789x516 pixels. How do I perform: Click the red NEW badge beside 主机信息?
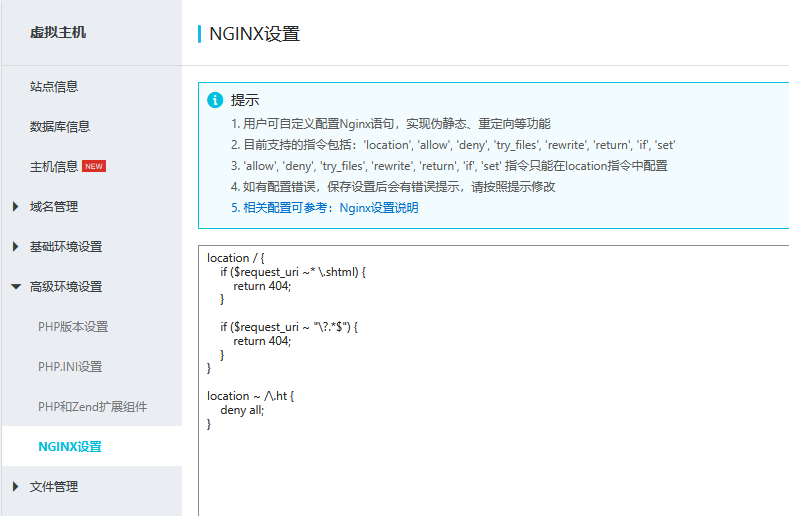point(94,166)
